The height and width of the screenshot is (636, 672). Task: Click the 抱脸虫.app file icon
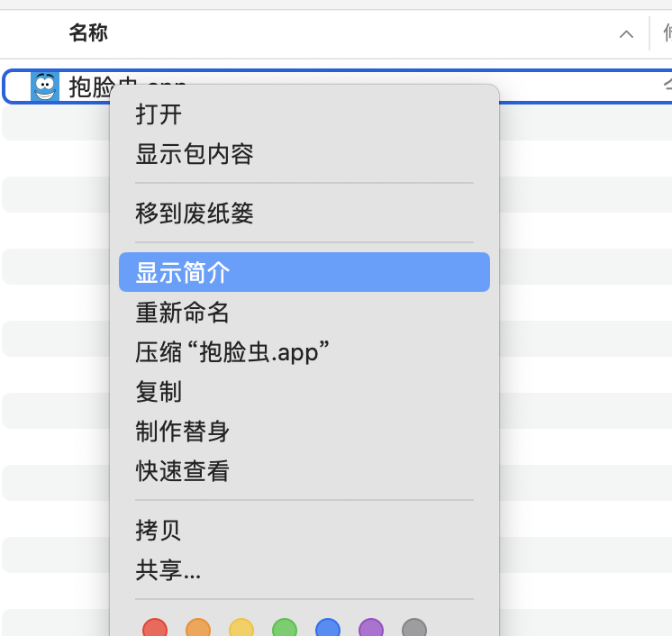click(x=45, y=86)
